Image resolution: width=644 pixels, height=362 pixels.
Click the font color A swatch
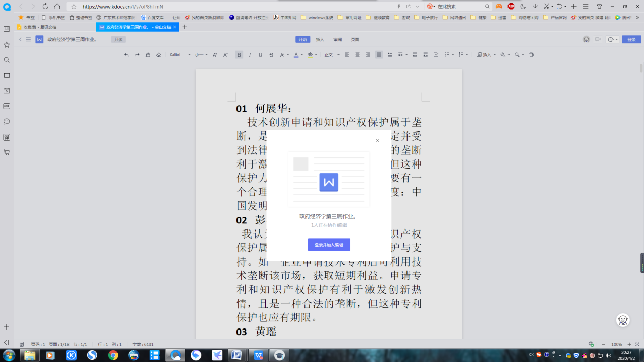[x=296, y=55]
